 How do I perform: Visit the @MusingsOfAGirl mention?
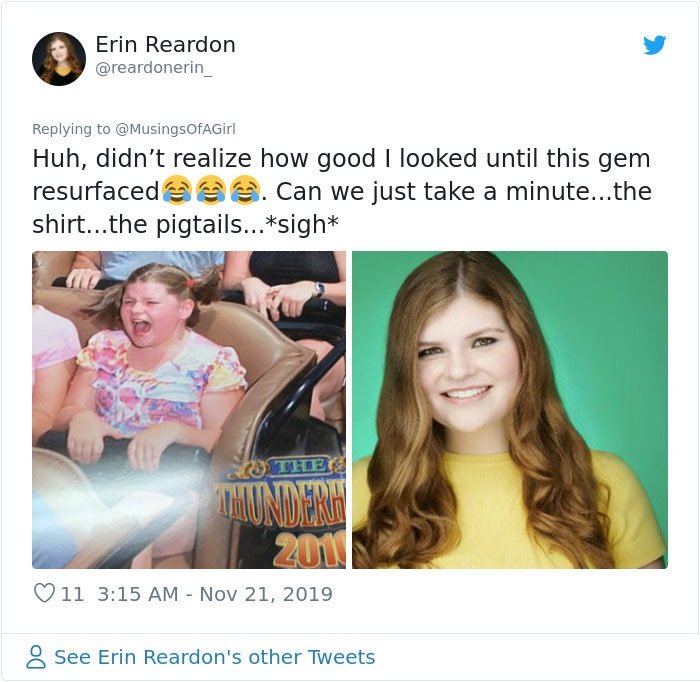click(x=175, y=129)
